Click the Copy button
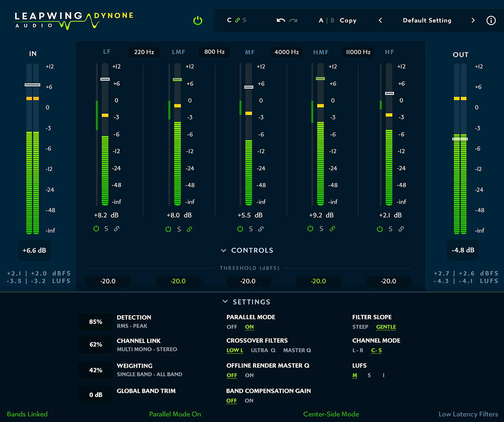 point(348,21)
